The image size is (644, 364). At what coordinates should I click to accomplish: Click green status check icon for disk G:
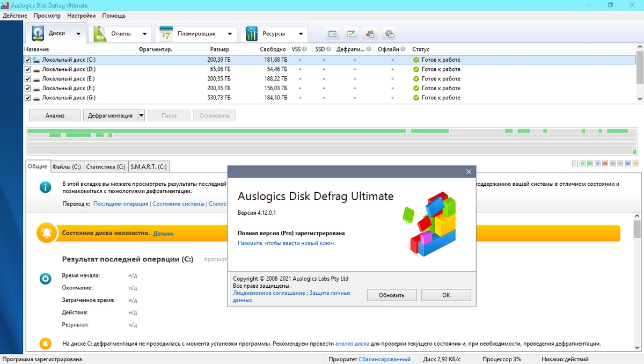coord(416,98)
